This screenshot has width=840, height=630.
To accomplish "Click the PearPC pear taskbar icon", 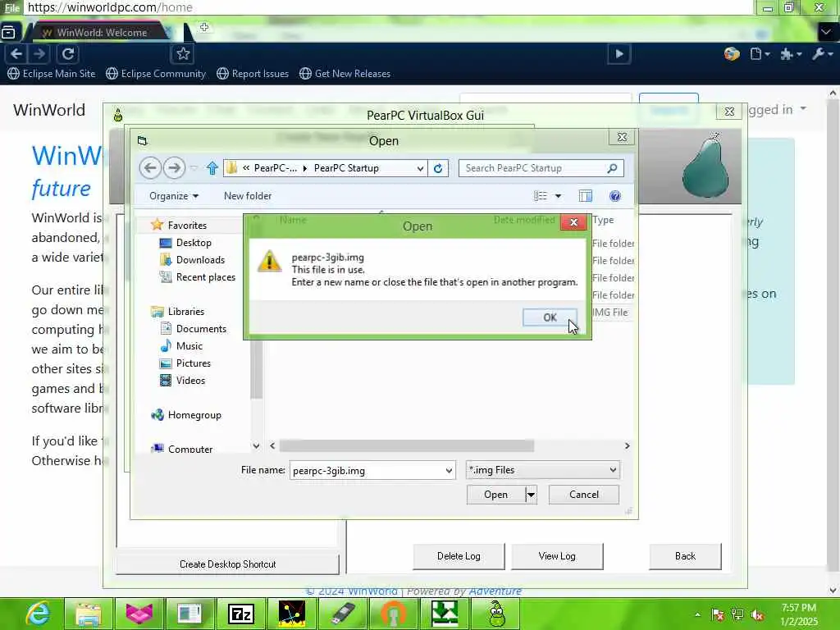I will click(x=496, y=614).
